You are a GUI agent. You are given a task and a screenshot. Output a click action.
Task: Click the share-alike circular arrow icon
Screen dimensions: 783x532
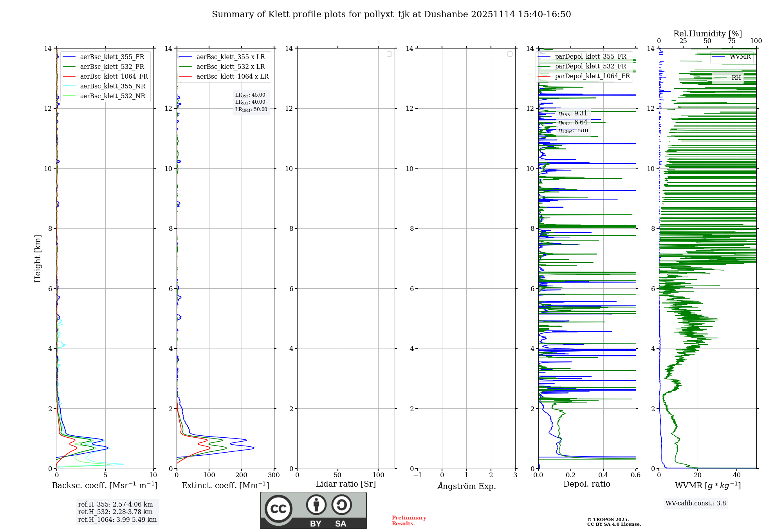click(341, 505)
